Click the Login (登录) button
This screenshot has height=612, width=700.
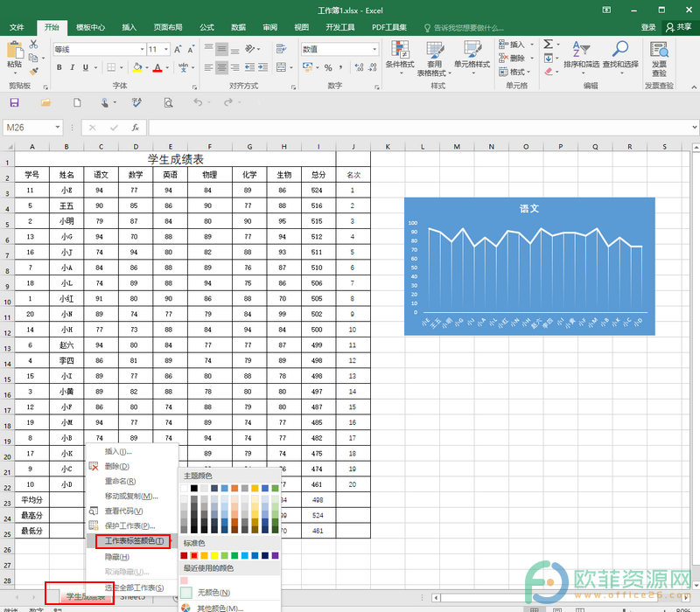648,28
